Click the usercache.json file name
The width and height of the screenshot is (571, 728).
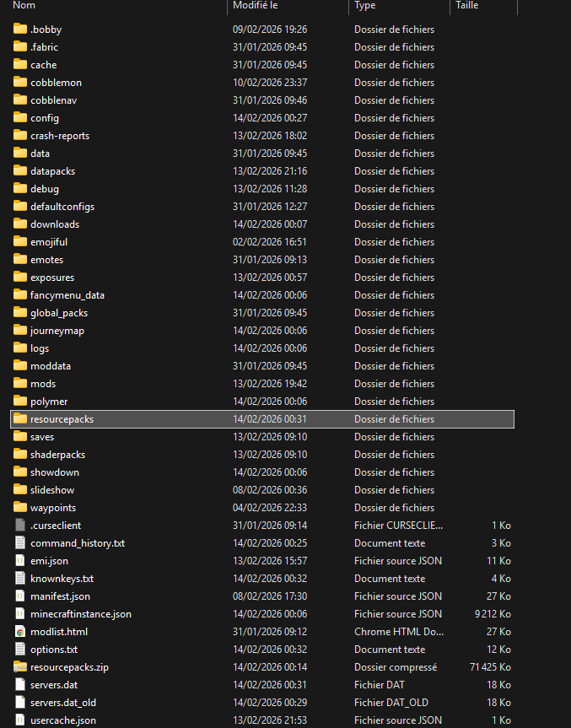pyautogui.click(x=62, y=720)
